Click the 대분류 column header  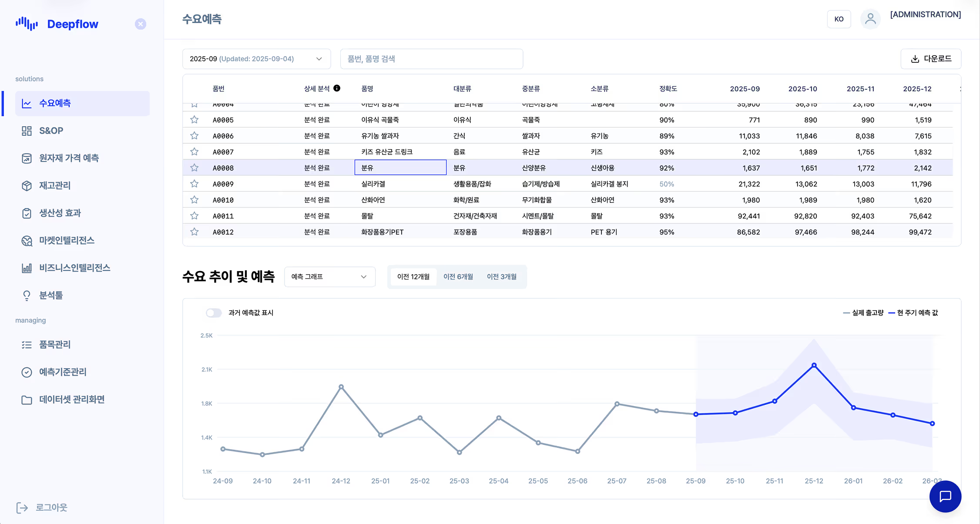point(462,88)
